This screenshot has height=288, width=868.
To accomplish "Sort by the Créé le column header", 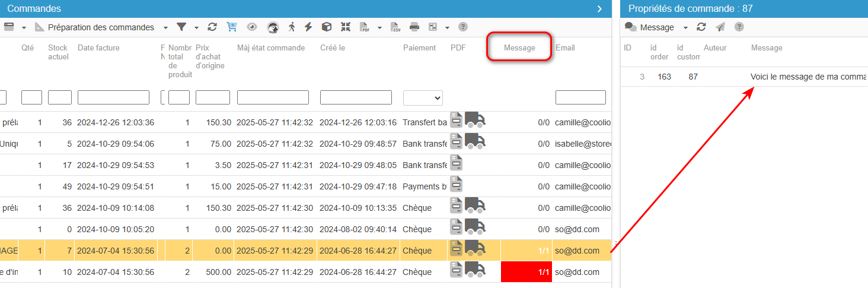I will point(333,48).
